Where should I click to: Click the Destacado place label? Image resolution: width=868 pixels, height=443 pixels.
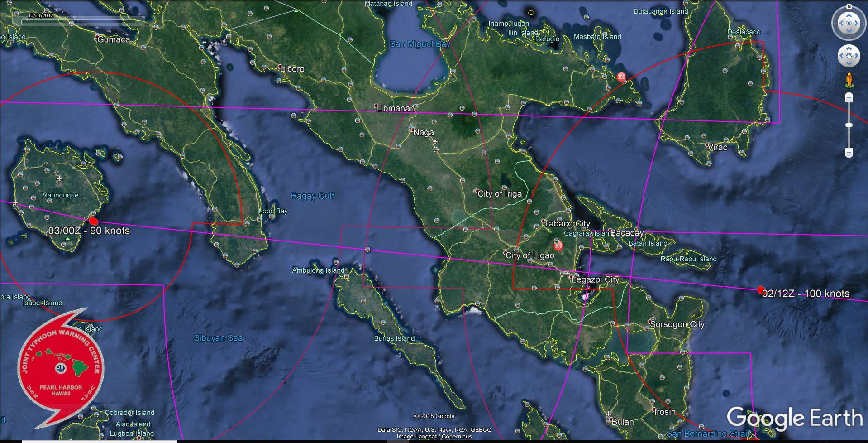pos(744,32)
